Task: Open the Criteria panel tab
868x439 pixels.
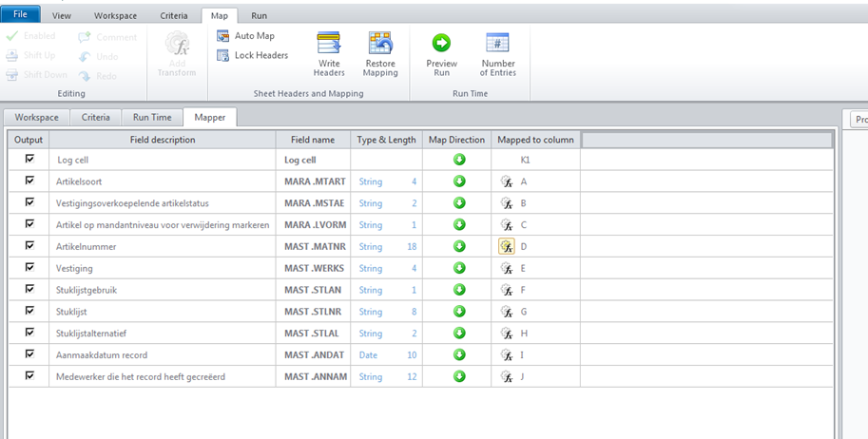Action: (95, 117)
